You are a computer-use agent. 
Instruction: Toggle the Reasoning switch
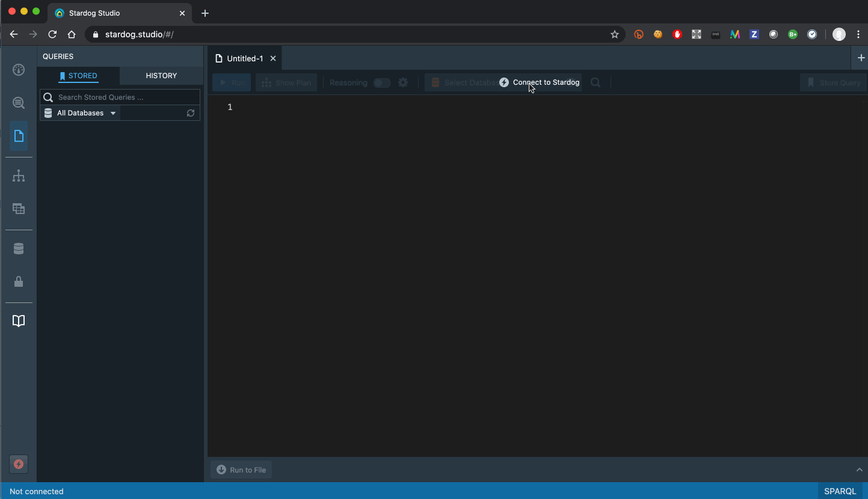click(x=381, y=82)
